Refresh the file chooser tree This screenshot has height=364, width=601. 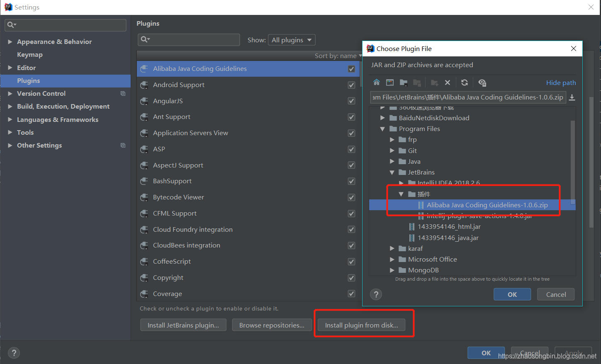click(x=465, y=83)
